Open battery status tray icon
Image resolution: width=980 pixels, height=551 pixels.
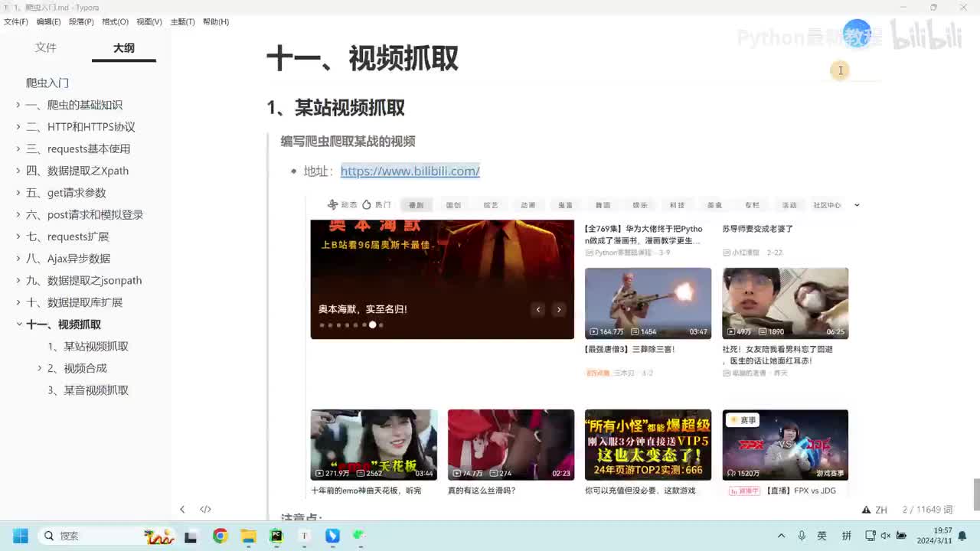coord(902,536)
